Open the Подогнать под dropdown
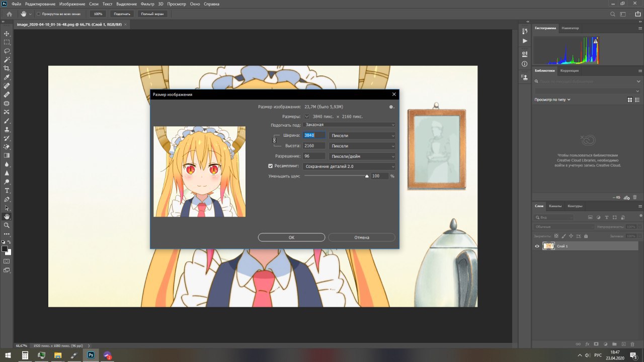Screen dimensions: 644x362 tap(350, 124)
